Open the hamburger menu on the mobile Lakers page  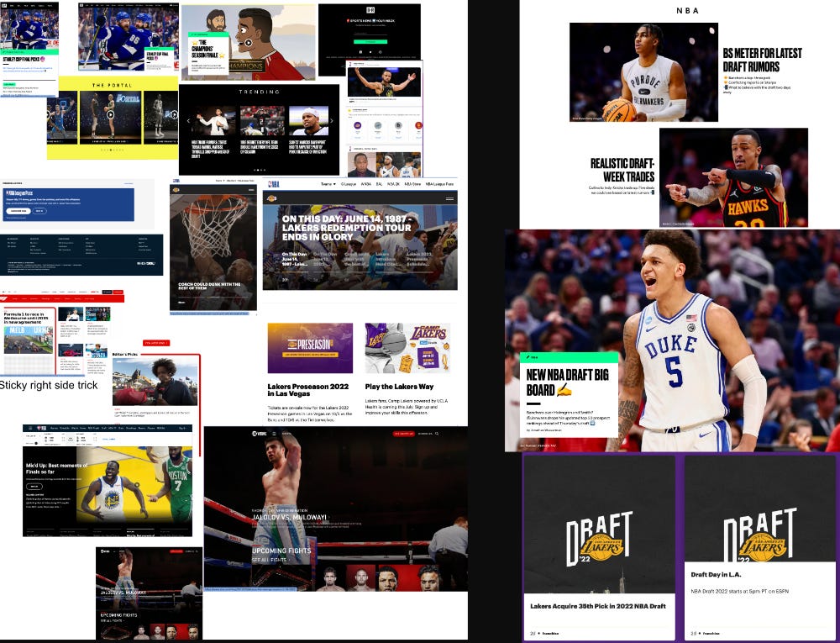(251, 190)
